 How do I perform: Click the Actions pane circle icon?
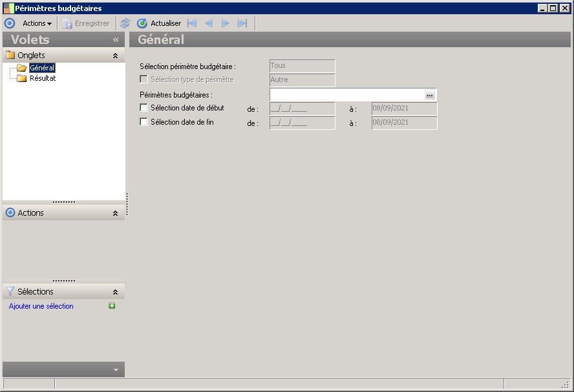pos(10,212)
